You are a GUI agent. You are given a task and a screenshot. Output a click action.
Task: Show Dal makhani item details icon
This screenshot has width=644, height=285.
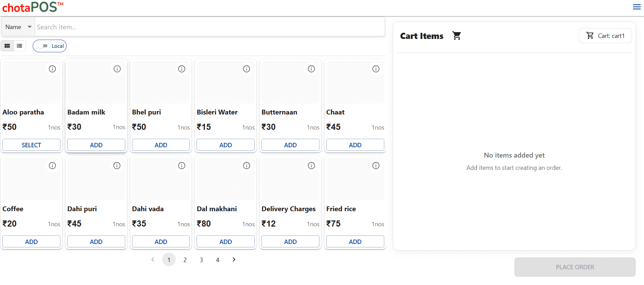point(246,166)
